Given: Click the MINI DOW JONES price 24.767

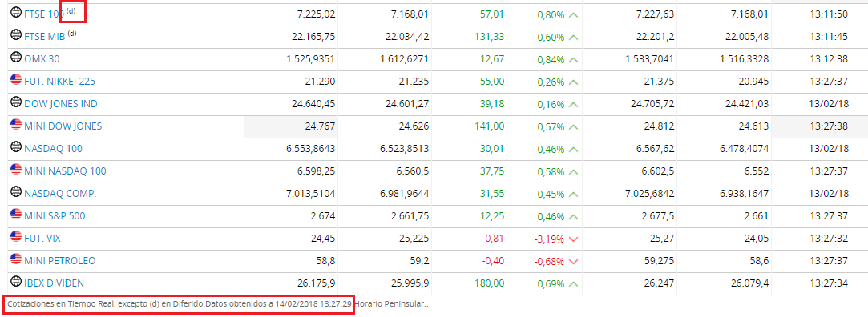Looking at the screenshot, I should pyautogui.click(x=320, y=126).
